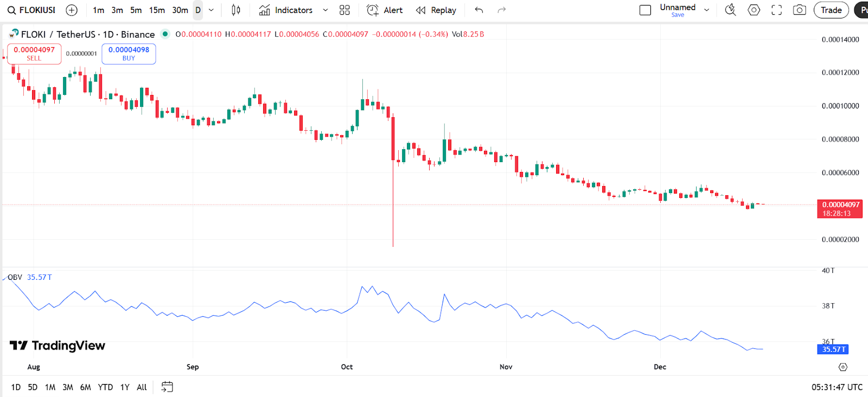Enter fullscreen mode
This screenshot has height=397, width=868.
coord(777,10)
